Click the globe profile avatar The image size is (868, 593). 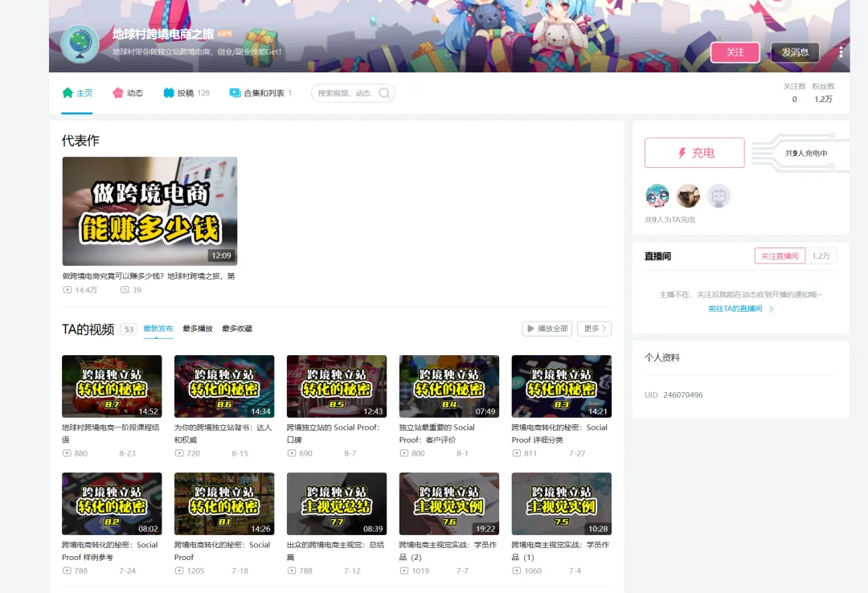pos(80,43)
